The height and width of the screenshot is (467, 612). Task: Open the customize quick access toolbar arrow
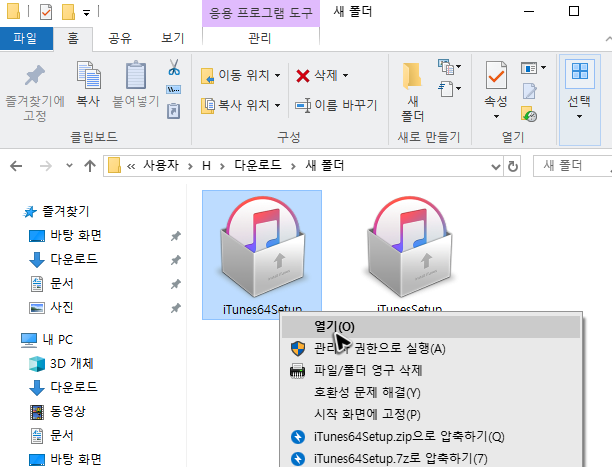[87, 13]
